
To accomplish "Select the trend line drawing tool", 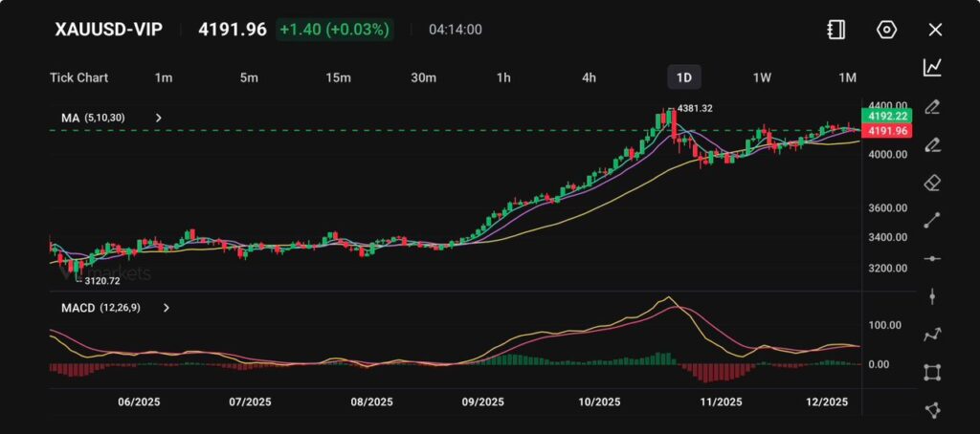I will [x=932, y=221].
